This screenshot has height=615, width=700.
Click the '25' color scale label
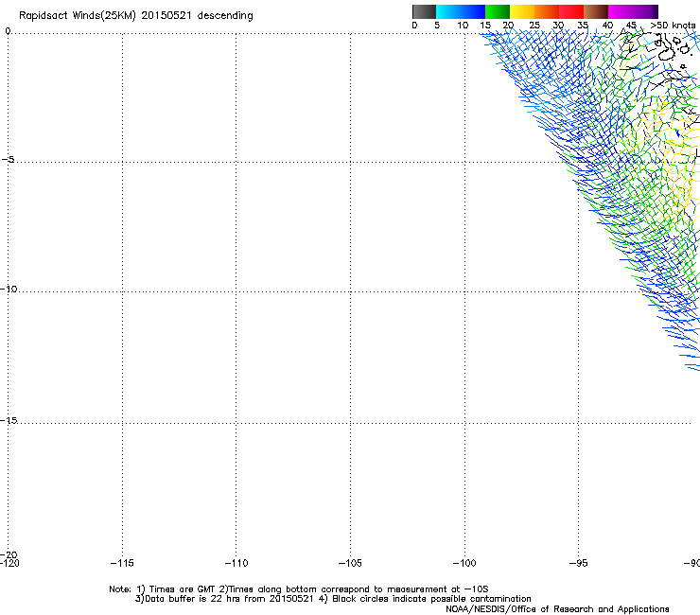coord(534,26)
